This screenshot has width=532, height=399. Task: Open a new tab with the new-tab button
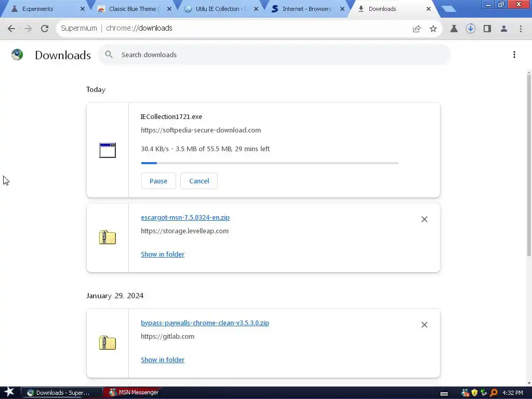[x=449, y=9]
